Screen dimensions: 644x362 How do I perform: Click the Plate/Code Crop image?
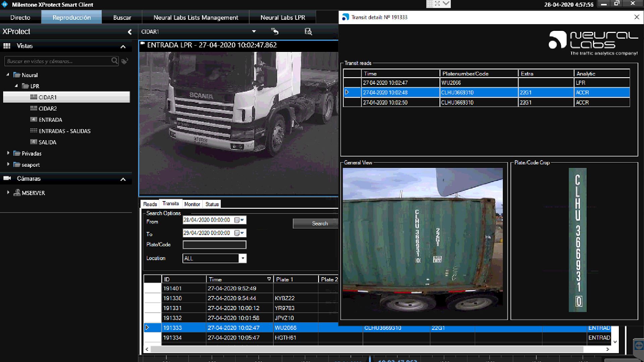(x=578, y=240)
